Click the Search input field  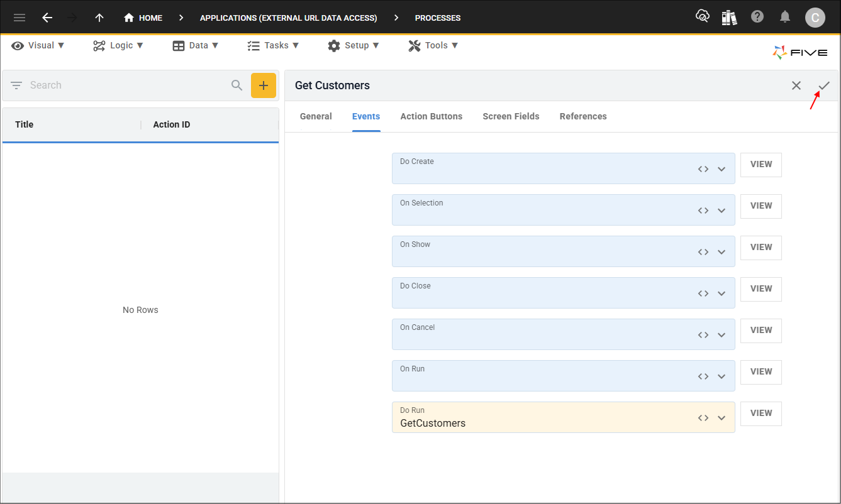click(x=126, y=85)
